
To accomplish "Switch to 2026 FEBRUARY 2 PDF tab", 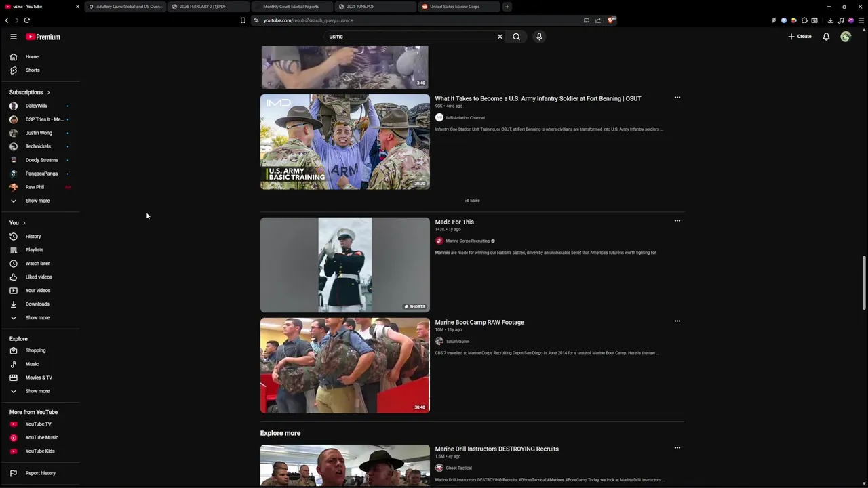I will [x=208, y=7].
